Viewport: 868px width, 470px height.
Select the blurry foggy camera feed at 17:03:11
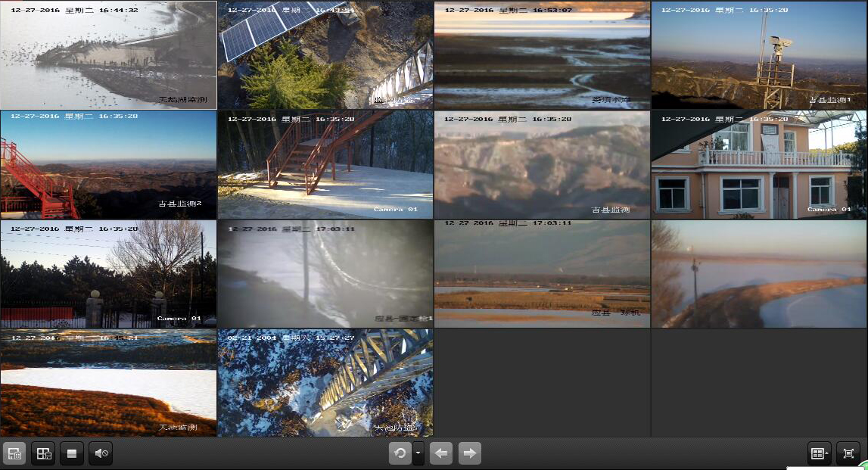(325, 274)
